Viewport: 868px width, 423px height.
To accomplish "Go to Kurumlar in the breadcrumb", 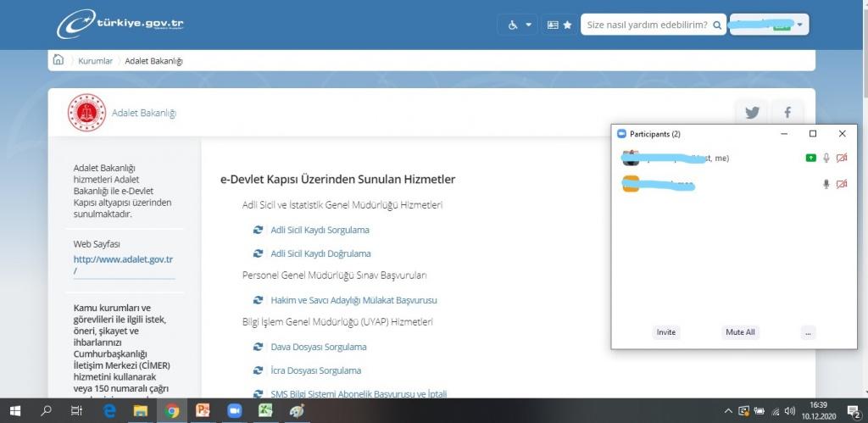I will point(95,61).
